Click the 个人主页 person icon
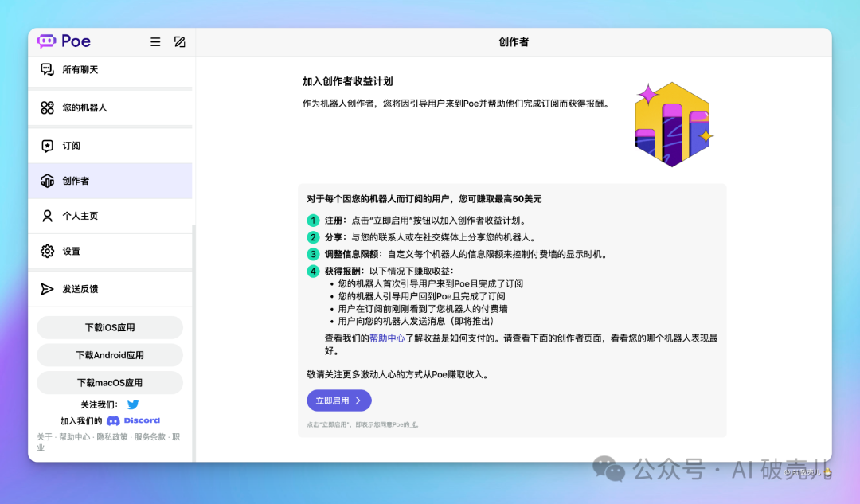 pyautogui.click(x=48, y=216)
